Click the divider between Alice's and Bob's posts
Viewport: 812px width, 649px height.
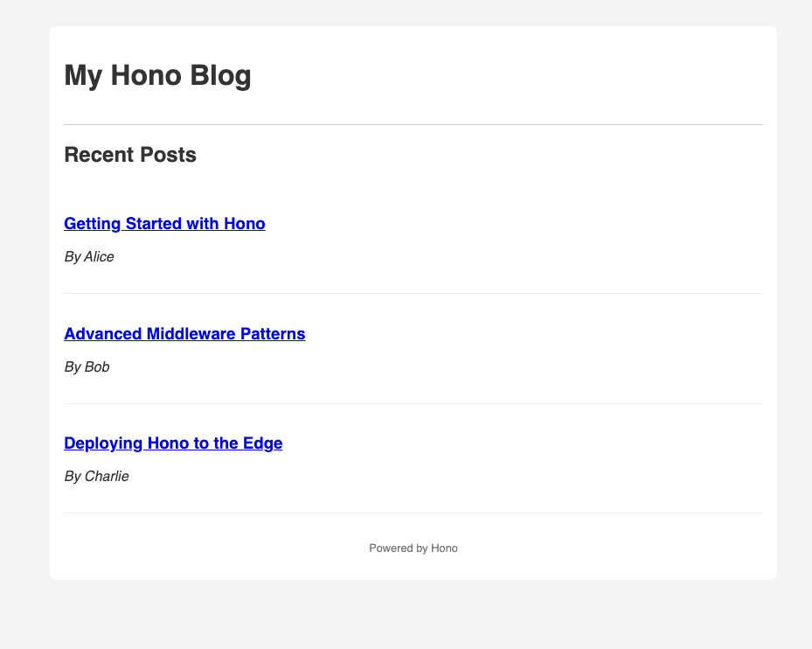(x=413, y=294)
